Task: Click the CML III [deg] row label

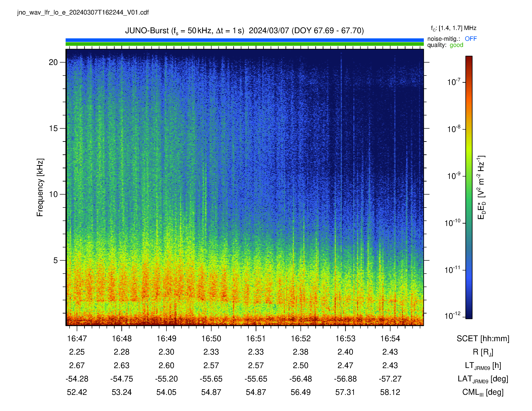Action: pos(483,392)
